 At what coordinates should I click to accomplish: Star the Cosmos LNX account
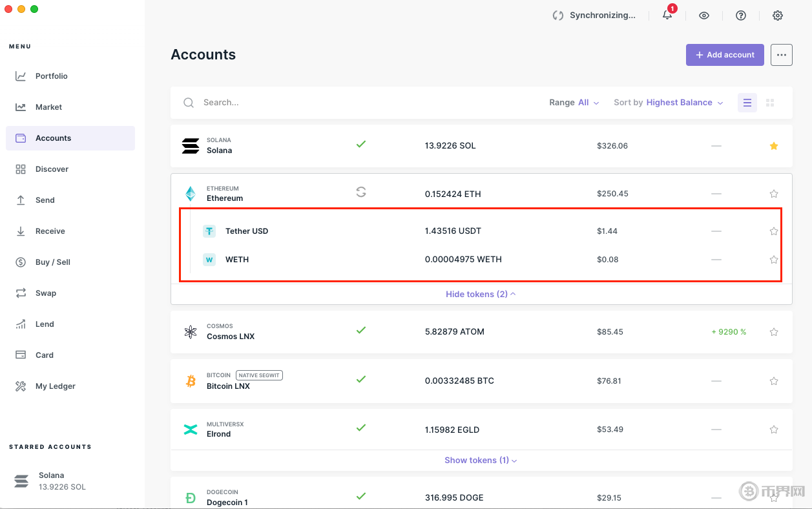(x=774, y=332)
